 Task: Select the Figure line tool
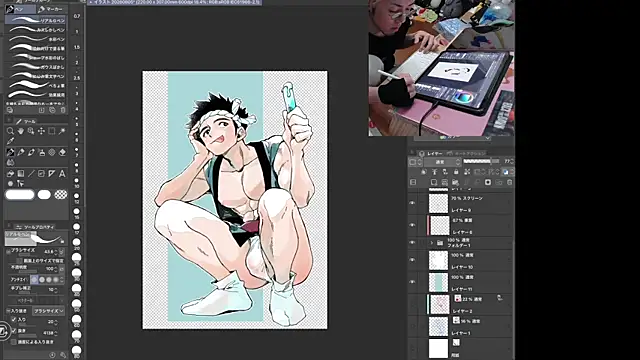tap(31, 173)
